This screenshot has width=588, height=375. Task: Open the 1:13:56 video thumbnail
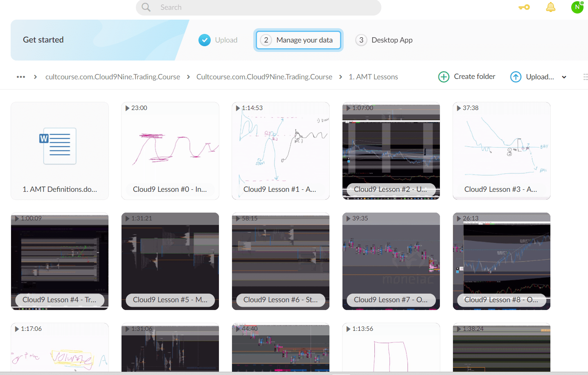[391, 348]
